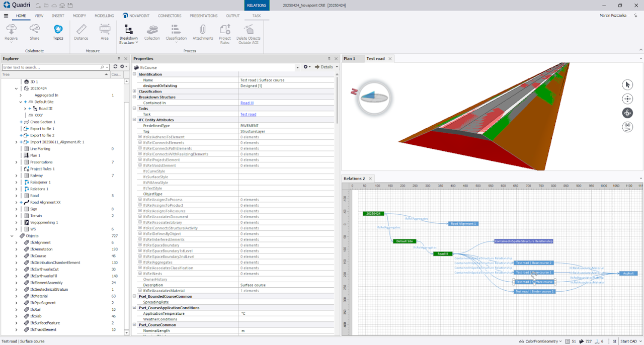Open the Topics tool in ribbon
Screen dimensions: 644x345
[x=58, y=32]
